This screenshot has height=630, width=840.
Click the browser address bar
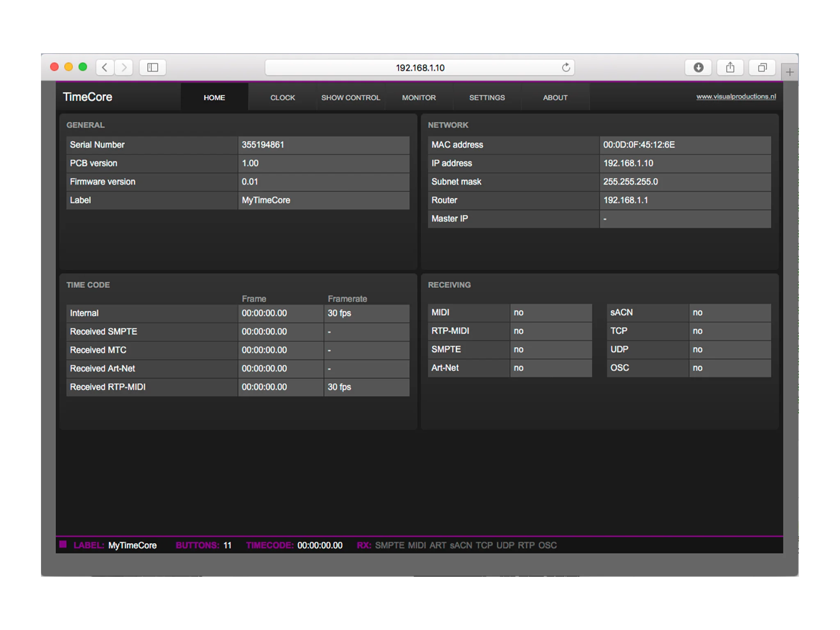(x=420, y=68)
